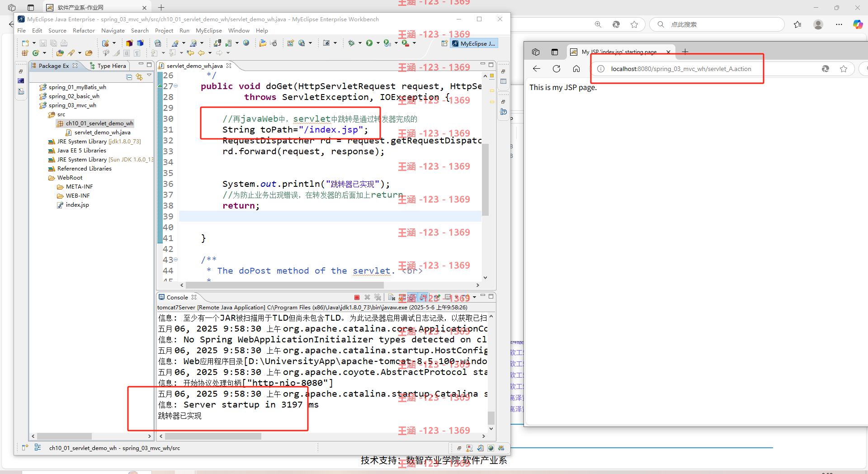
Task: Click search box in background browser
Action: click(717, 24)
